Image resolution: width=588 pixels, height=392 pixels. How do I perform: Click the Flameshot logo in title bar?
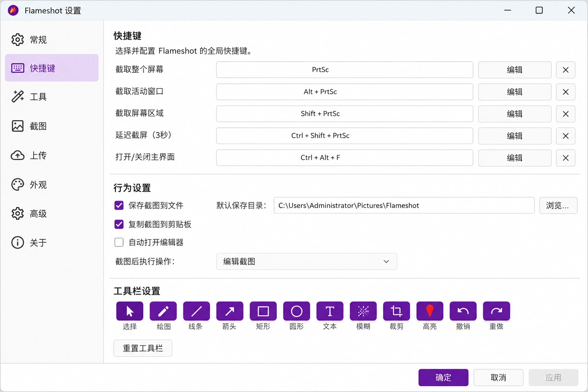coord(13,10)
